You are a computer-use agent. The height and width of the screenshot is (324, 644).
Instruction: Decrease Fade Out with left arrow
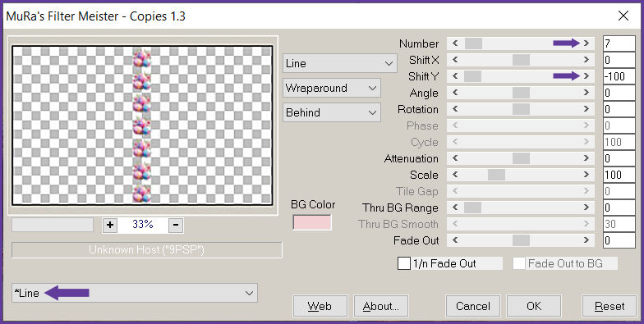(x=455, y=240)
